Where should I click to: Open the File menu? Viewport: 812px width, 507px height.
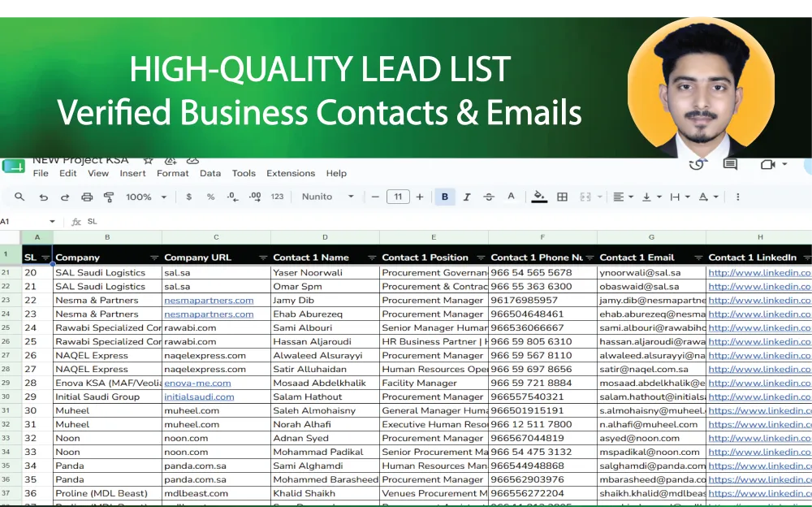coord(41,173)
